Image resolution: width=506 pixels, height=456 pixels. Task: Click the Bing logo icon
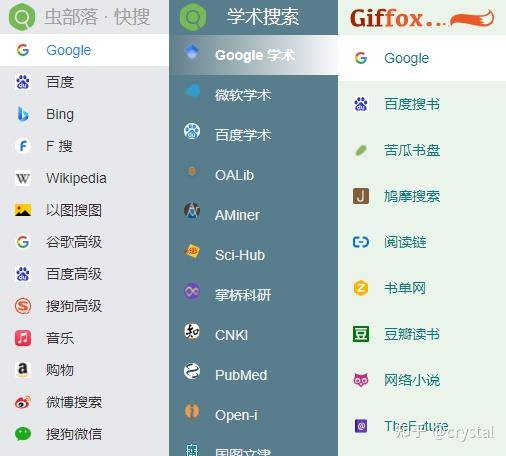tap(23, 114)
